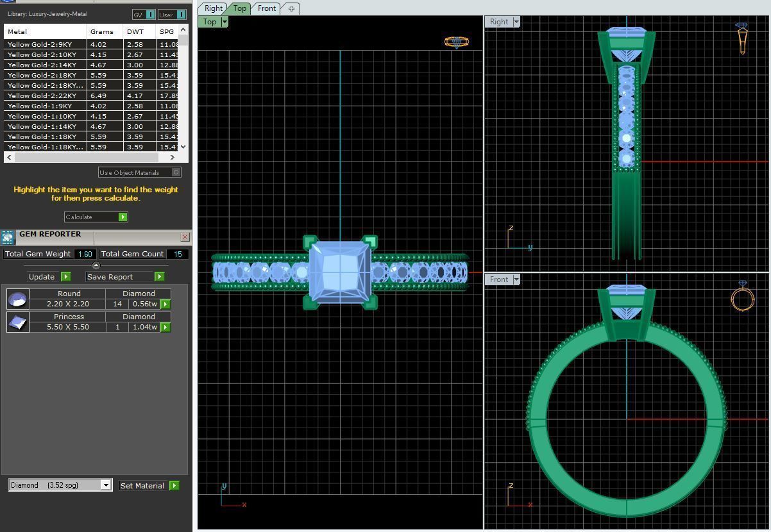
Task: Click the 1.04tw weight cell
Action: pyautogui.click(x=144, y=327)
